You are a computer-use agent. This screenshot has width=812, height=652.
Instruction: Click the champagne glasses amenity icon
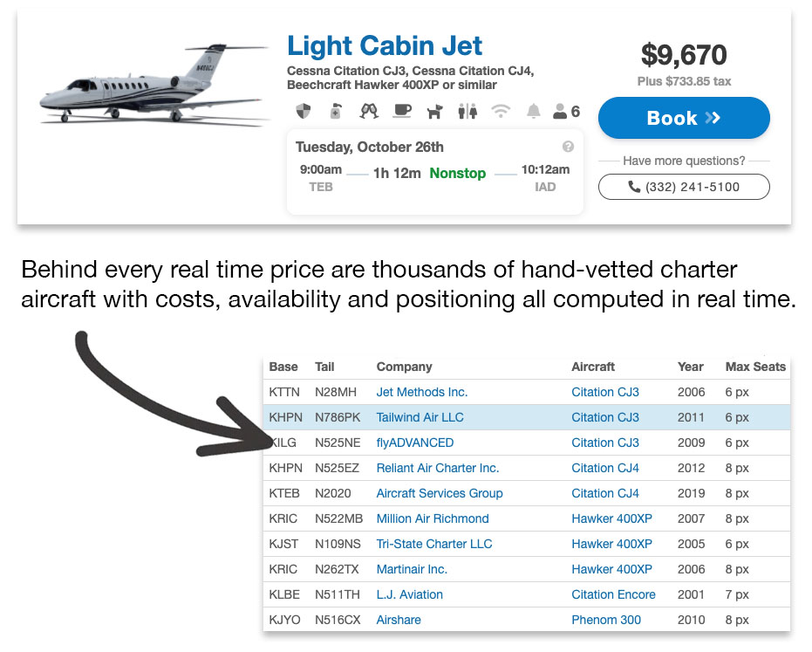point(369,112)
